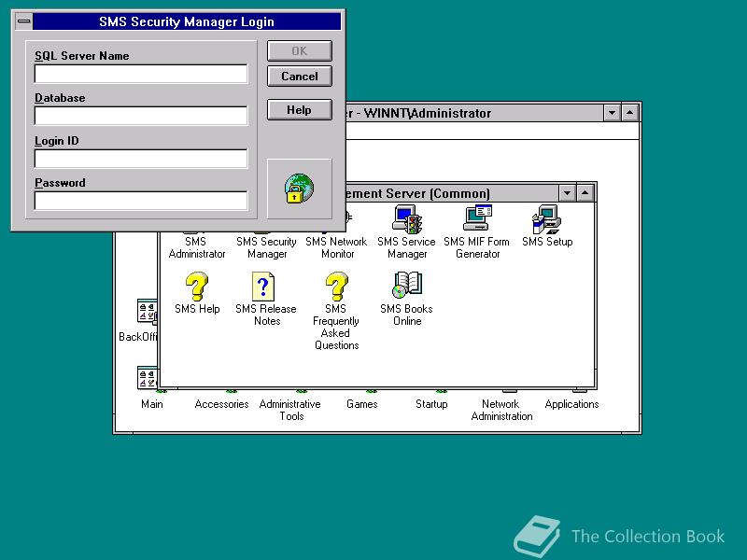Screen dimensions: 747x560
Task: Select the BackOffice program group icon
Action: [x=147, y=312]
